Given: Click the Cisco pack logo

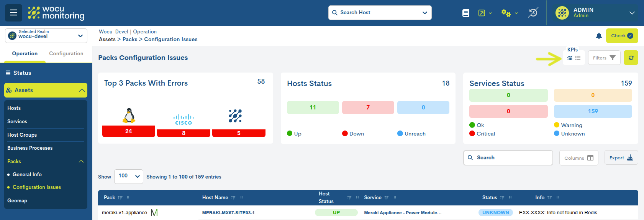Looking at the screenshot, I should click(x=184, y=119).
